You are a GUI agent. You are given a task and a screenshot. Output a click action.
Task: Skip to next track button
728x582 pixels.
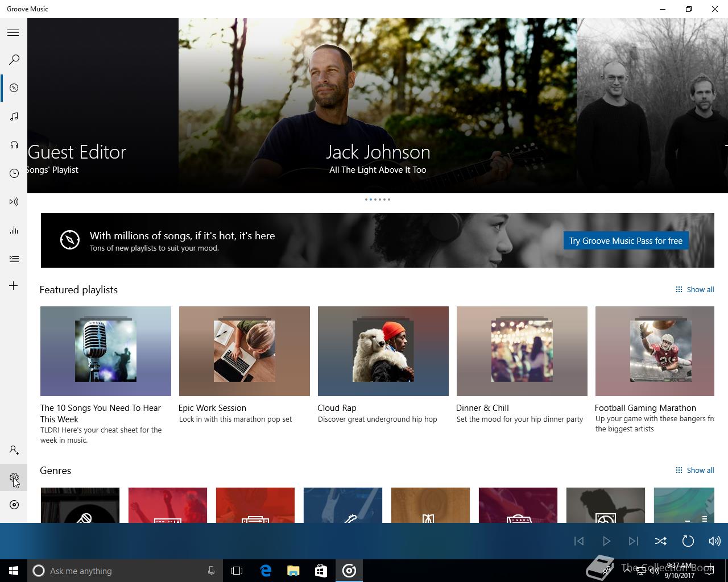tap(633, 541)
